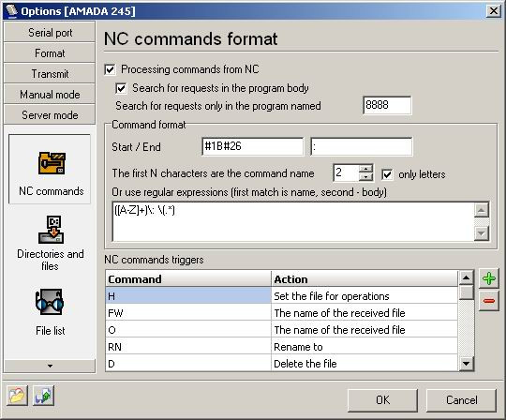Click the Action column header
The width and height of the screenshot is (506, 420).
tap(365, 279)
